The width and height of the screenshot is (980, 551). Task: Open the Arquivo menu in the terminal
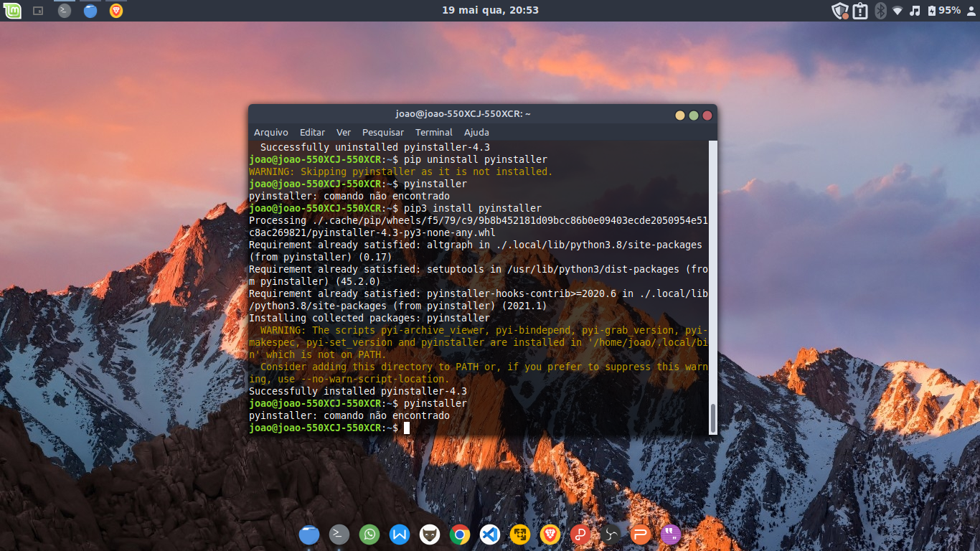click(270, 132)
